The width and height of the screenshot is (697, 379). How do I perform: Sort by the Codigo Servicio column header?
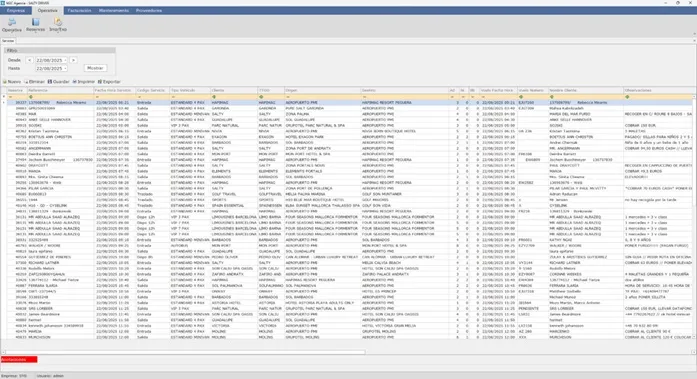152,90
